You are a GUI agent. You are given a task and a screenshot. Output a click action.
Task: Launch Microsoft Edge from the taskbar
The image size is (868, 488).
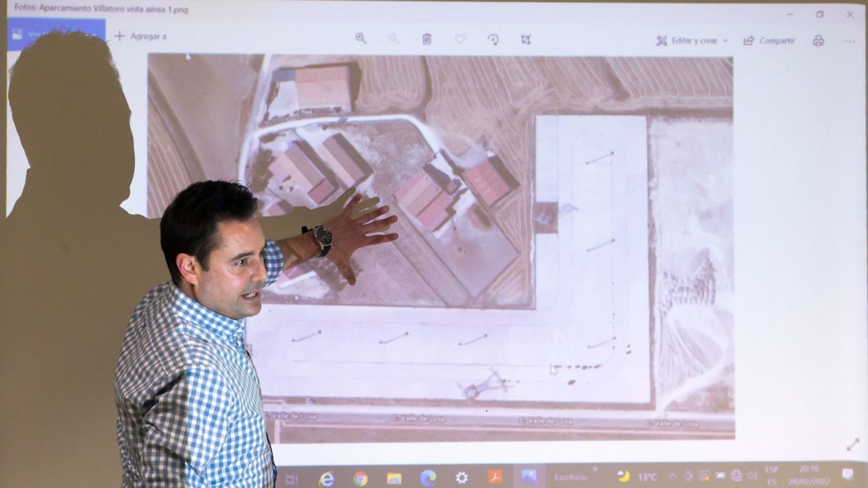428,478
